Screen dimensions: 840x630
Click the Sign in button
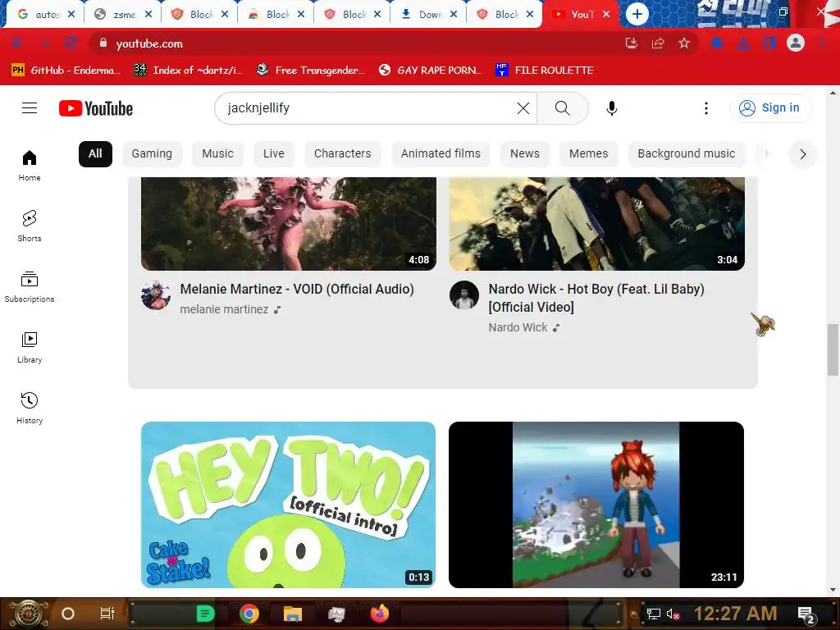[770, 108]
